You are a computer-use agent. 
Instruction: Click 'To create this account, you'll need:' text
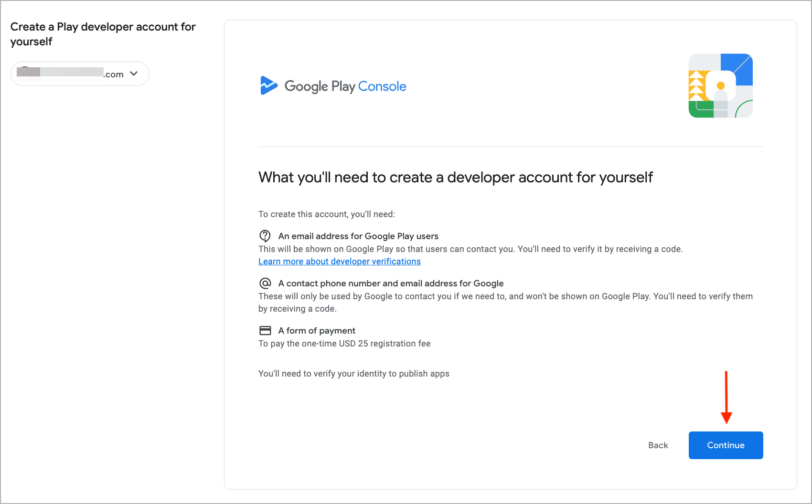[x=327, y=214]
